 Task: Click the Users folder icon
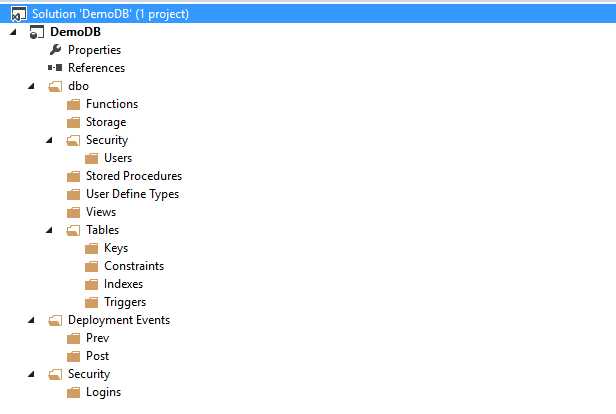92,159
